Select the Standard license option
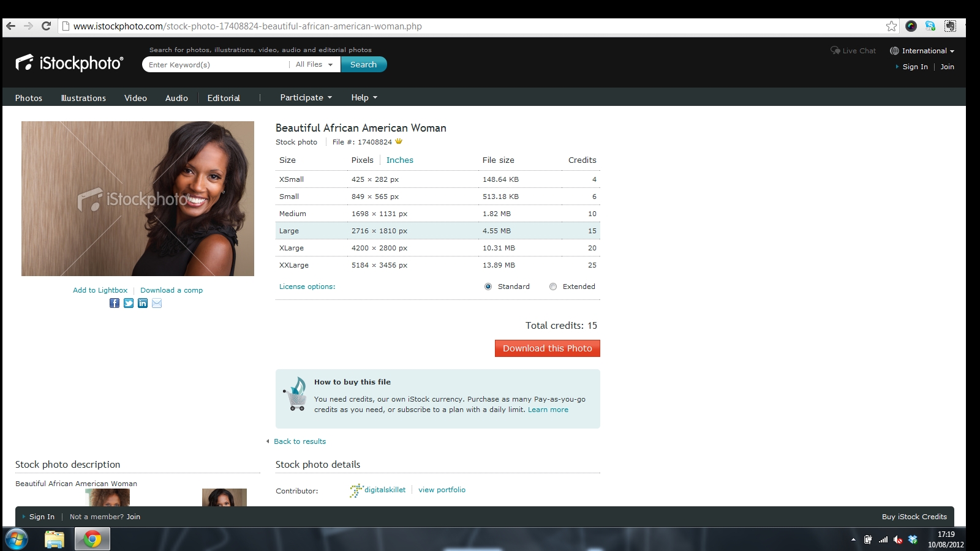This screenshot has height=551, width=980. 488,287
